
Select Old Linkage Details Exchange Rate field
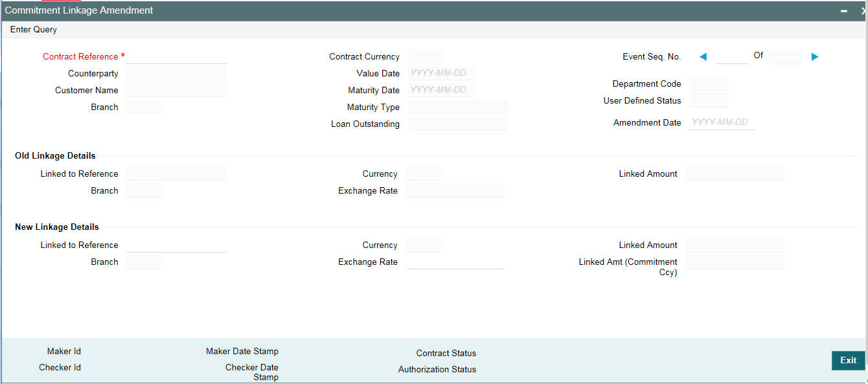pyautogui.click(x=455, y=191)
